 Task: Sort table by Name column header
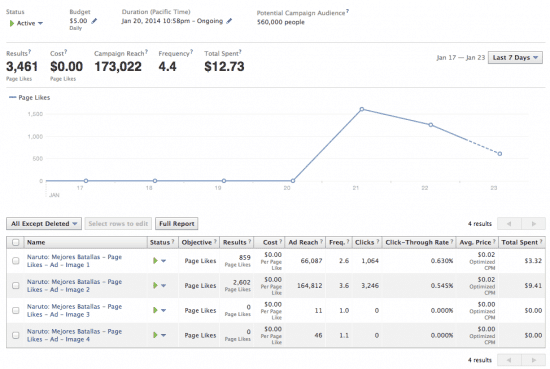pyautogui.click(x=36, y=242)
